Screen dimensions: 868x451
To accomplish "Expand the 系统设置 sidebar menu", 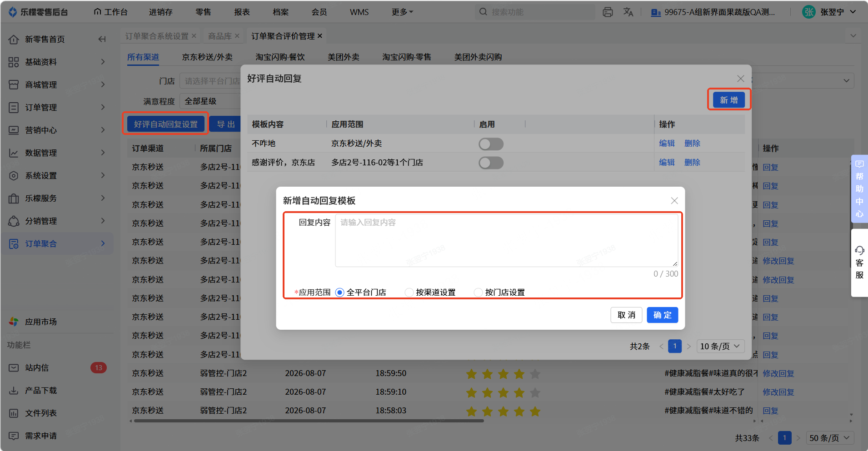I will click(103, 175).
